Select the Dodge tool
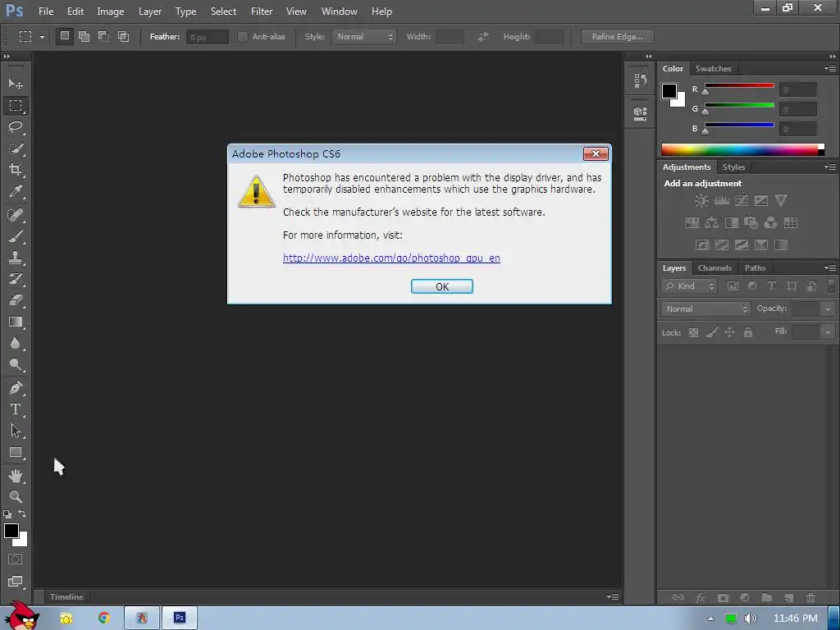 [x=16, y=365]
